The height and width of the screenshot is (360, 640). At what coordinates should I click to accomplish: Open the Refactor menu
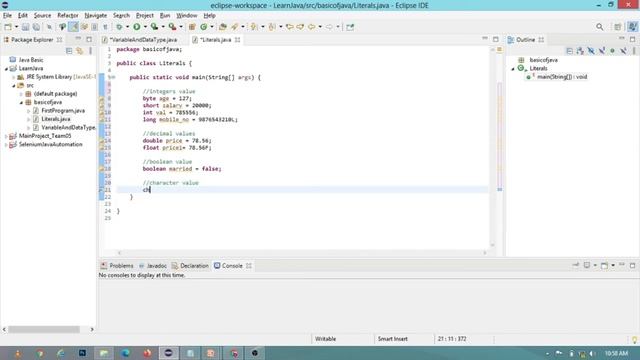coord(68,16)
